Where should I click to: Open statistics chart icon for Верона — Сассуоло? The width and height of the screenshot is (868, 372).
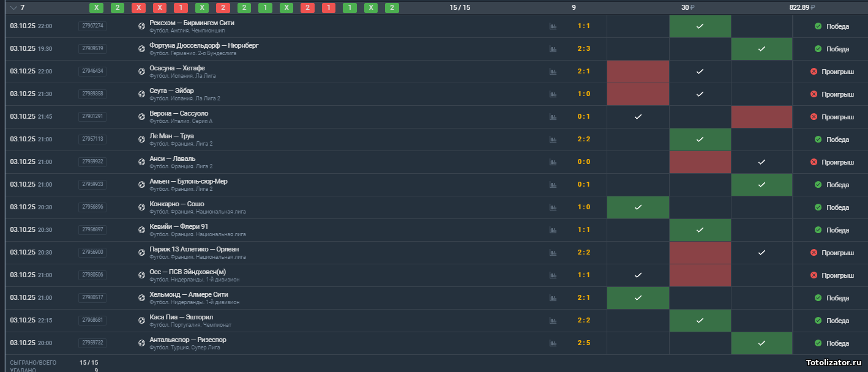[x=553, y=117]
